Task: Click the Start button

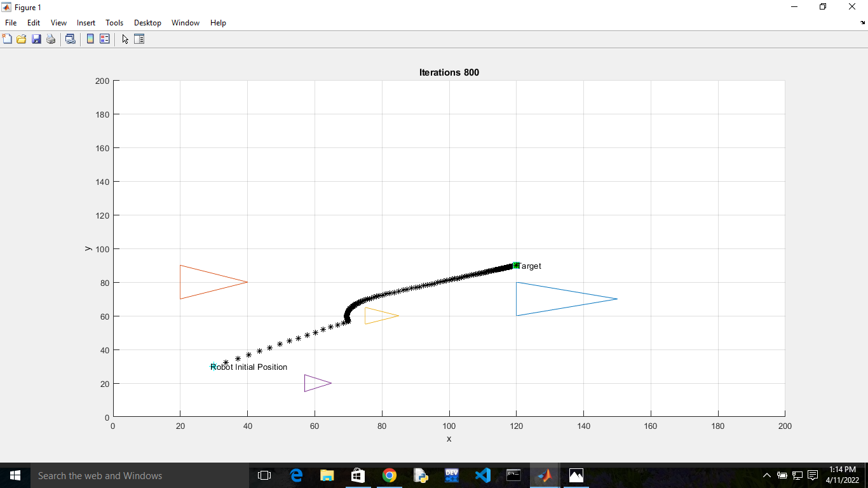Action: 15,475
